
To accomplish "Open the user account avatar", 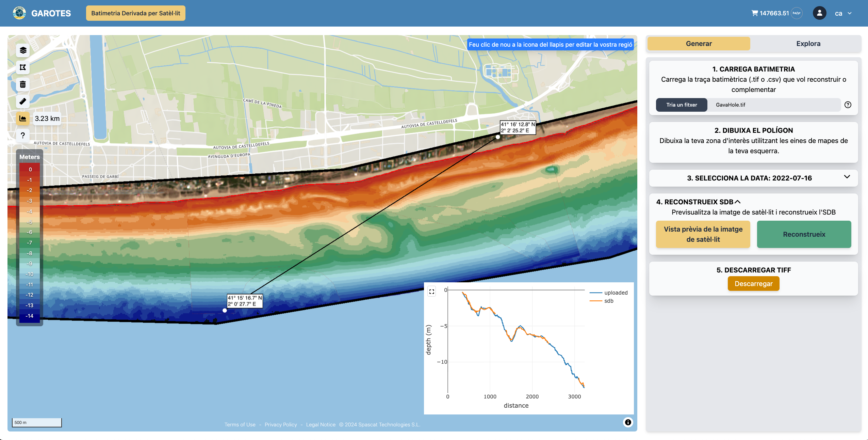I will (x=819, y=13).
